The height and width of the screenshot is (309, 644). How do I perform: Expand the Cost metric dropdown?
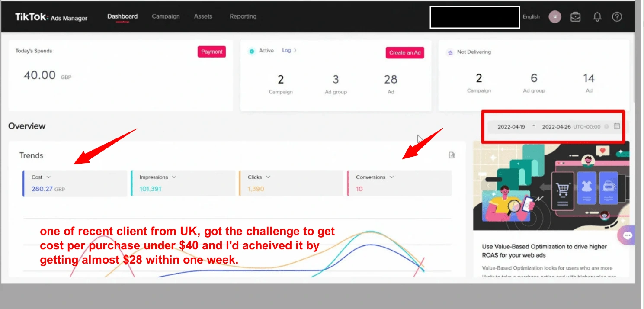(x=48, y=177)
